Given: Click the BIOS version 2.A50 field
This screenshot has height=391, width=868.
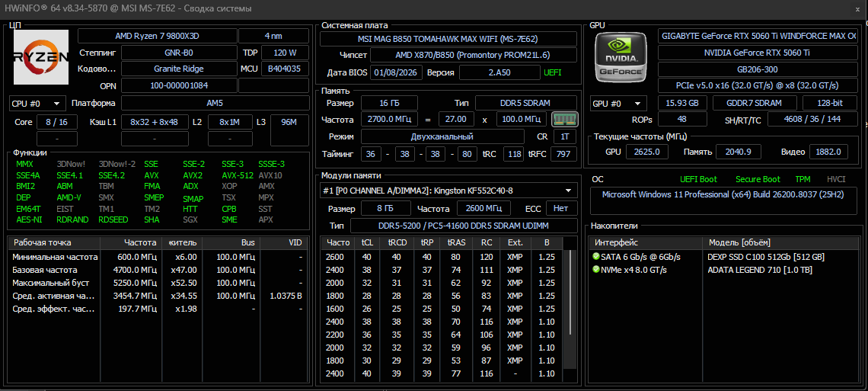Looking at the screenshot, I should (x=499, y=72).
